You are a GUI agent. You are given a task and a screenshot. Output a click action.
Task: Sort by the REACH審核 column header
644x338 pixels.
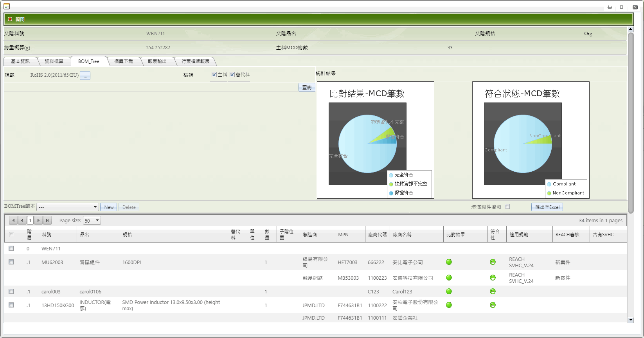(567, 235)
